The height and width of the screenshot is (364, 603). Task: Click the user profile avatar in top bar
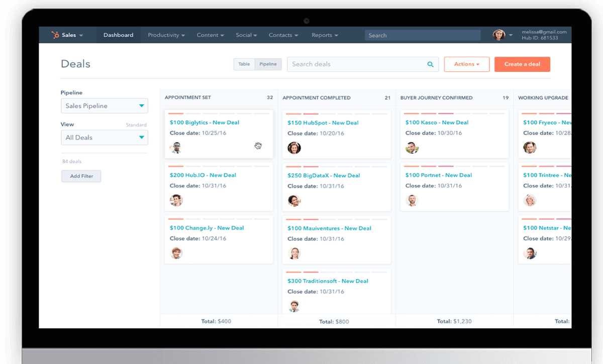(498, 35)
